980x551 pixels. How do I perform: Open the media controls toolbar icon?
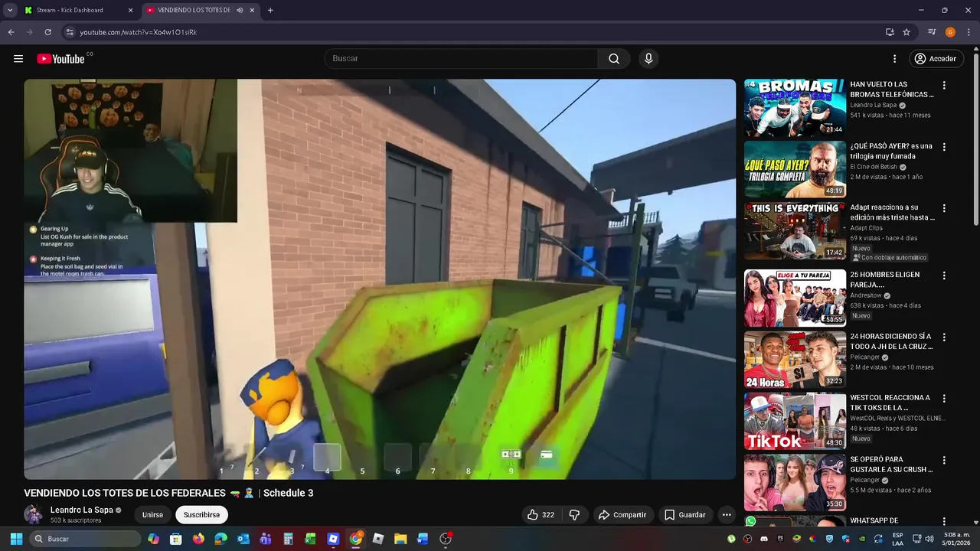(x=932, y=32)
